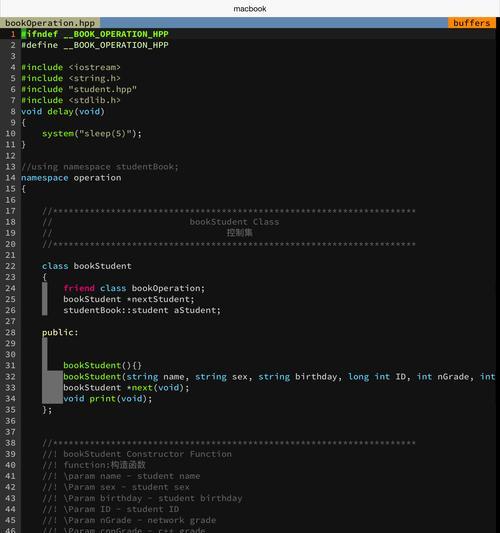Click the closing '};' of bookStudent class

(x=47, y=410)
